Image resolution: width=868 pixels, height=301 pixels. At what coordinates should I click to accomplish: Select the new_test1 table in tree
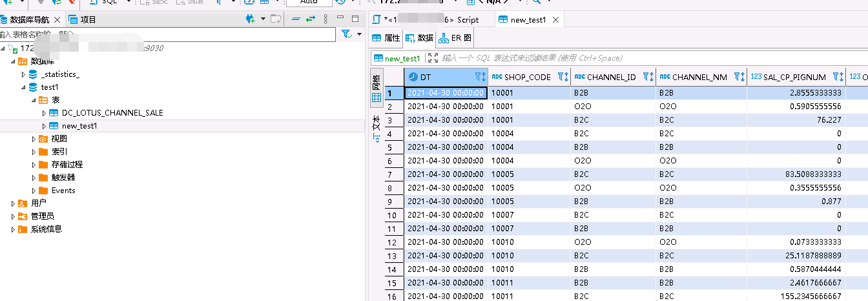79,126
